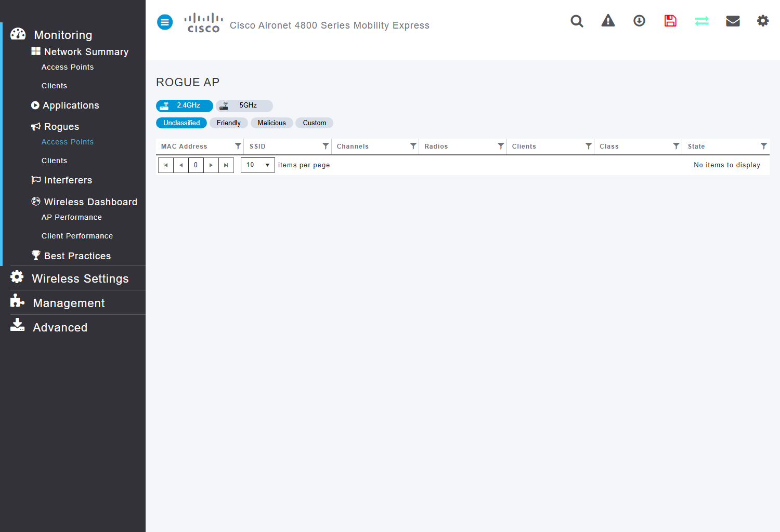Open the envelope mail icon
This screenshot has height=532, width=780.
tap(733, 21)
